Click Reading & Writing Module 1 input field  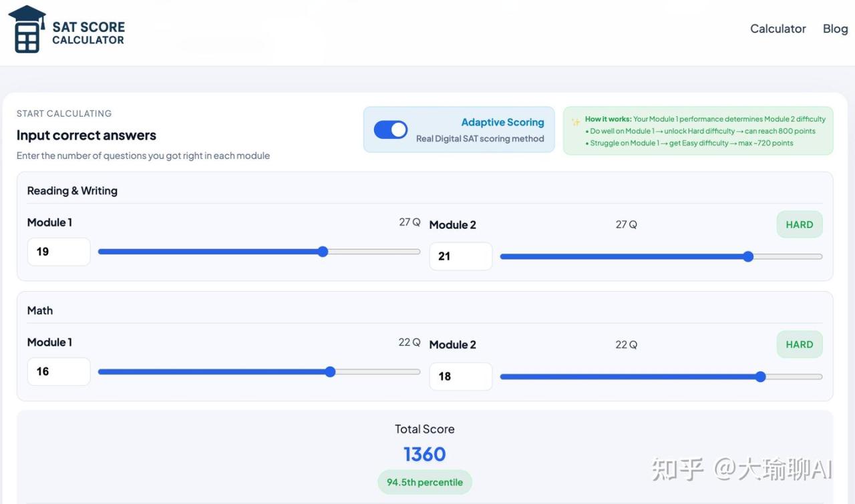coord(59,252)
